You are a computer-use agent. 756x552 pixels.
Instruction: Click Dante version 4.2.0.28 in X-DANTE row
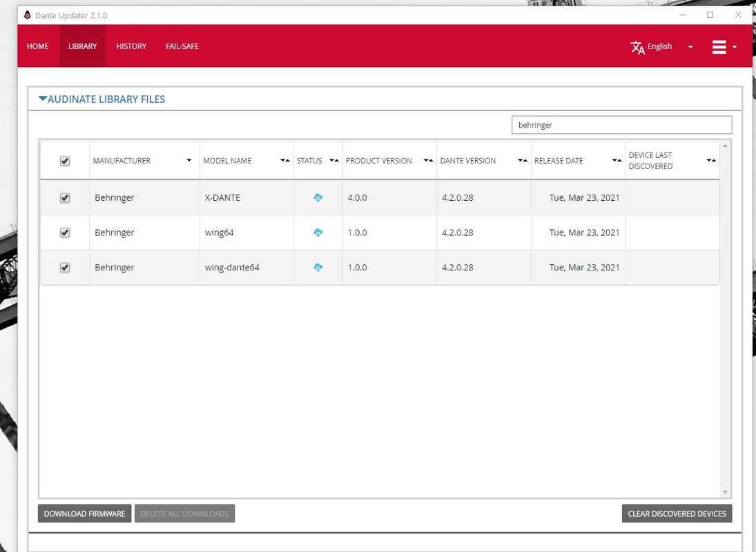tap(483, 197)
